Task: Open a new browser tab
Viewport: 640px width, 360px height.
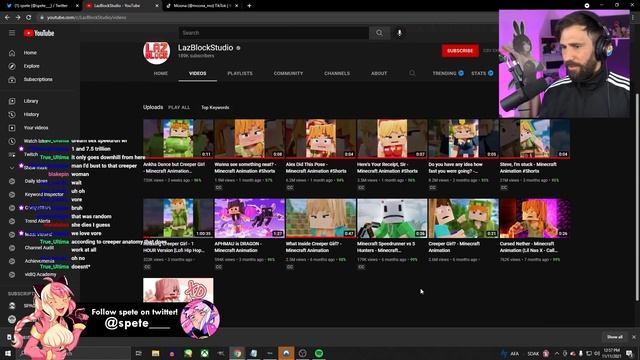Action: [x=249, y=6]
